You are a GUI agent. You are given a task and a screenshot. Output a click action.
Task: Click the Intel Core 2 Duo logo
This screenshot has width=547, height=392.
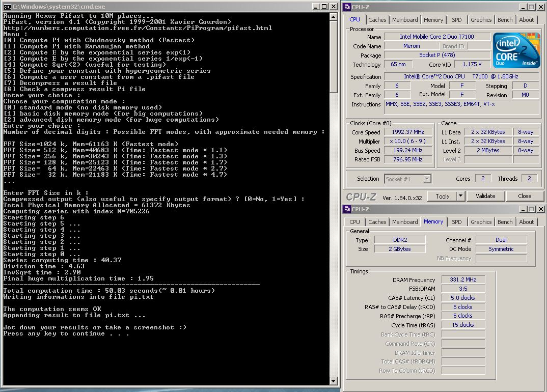(x=516, y=50)
